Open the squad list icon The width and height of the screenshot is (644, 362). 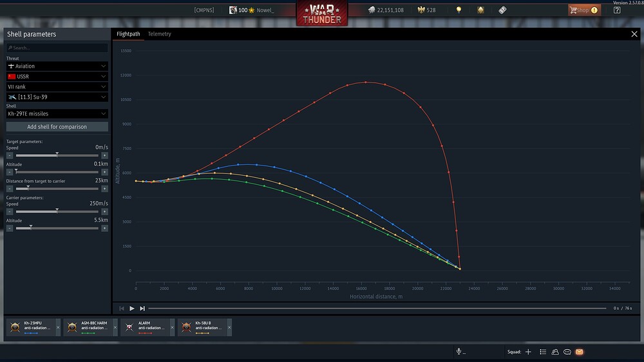point(542,352)
